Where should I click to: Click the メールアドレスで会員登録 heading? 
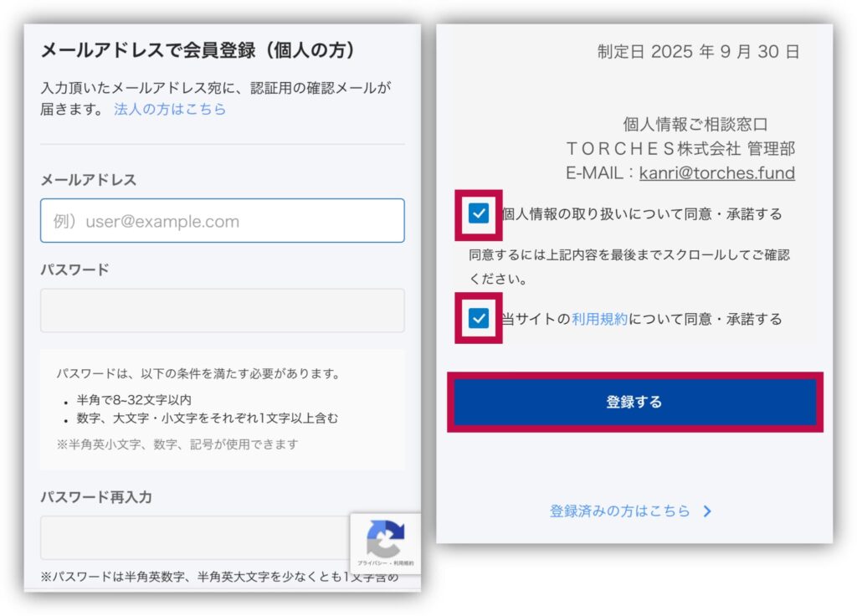click(x=198, y=51)
